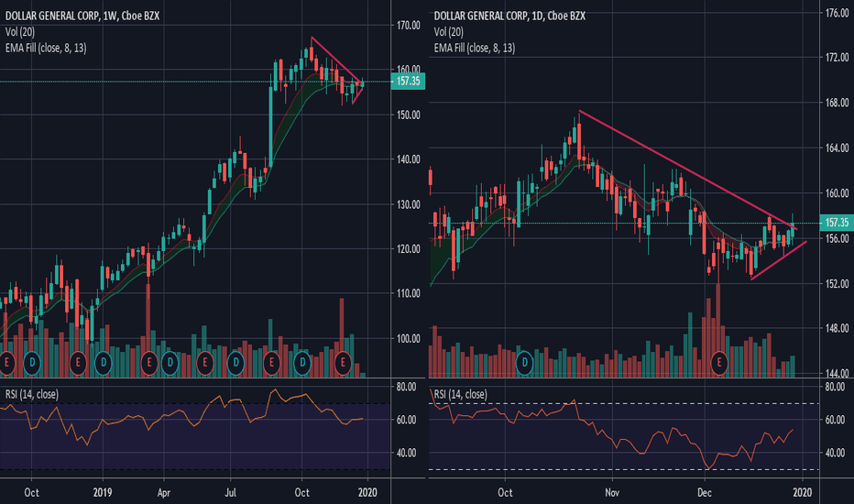Image resolution: width=854 pixels, height=504 pixels.
Task: Click the 2020 label on daily time axis
Action: pos(803,493)
